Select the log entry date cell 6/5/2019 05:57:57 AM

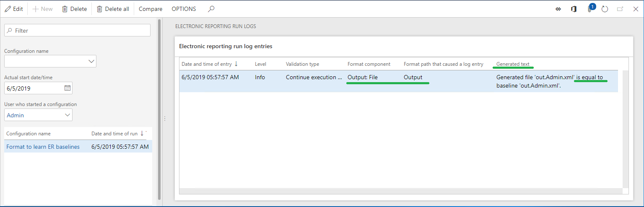pyautogui.click(x=210, y=77)
